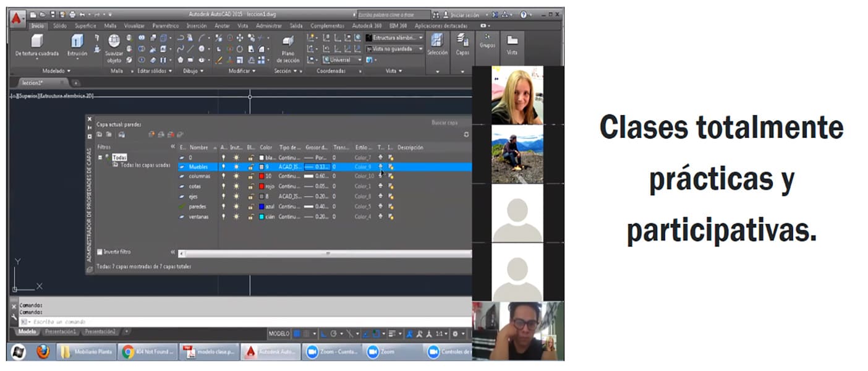Click the red color swatch of cotas layer
Image resolution: width=868 pixels, height=371 pixels.
[x=262, y=186]
